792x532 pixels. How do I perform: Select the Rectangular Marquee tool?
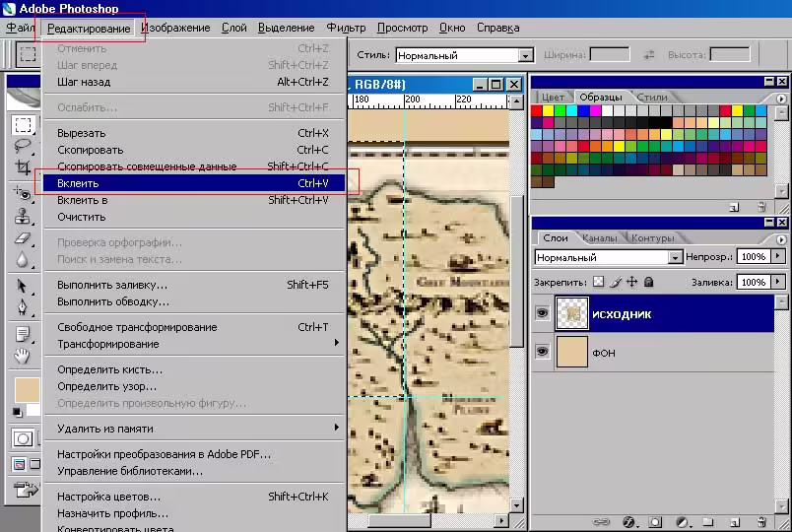click(x=23, y=125)
